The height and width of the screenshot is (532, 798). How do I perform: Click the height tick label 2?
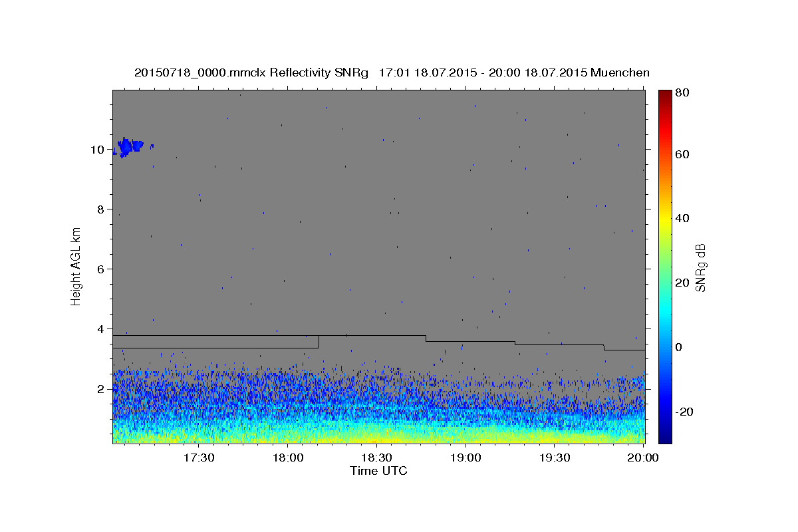tap(102, 389)
